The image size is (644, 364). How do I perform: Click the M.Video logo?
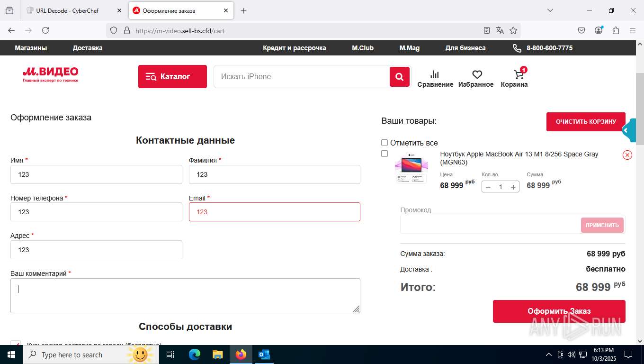51,74
